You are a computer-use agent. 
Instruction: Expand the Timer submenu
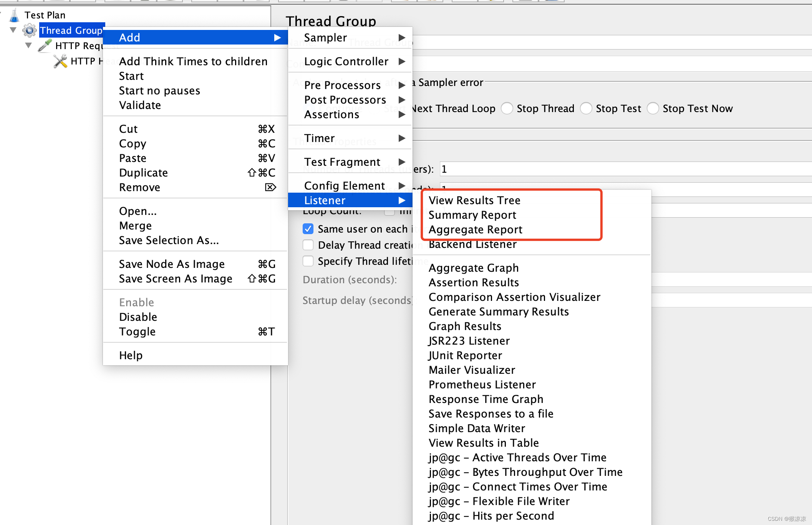350,138
